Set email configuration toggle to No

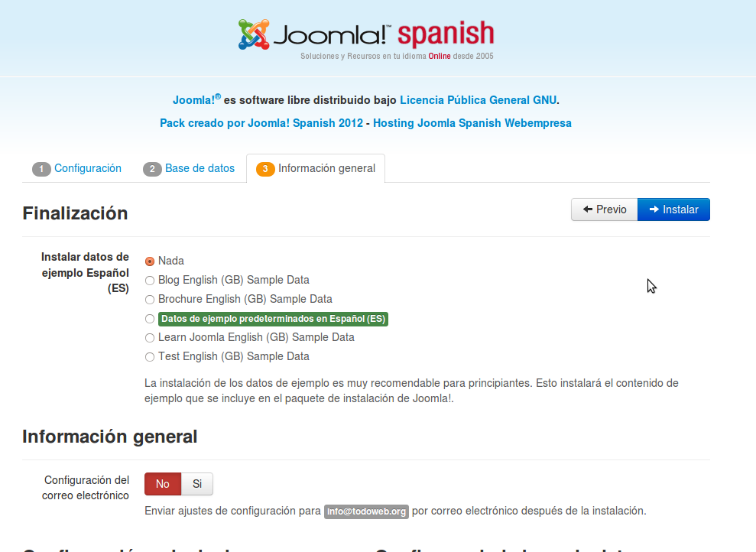pos(162,484)
